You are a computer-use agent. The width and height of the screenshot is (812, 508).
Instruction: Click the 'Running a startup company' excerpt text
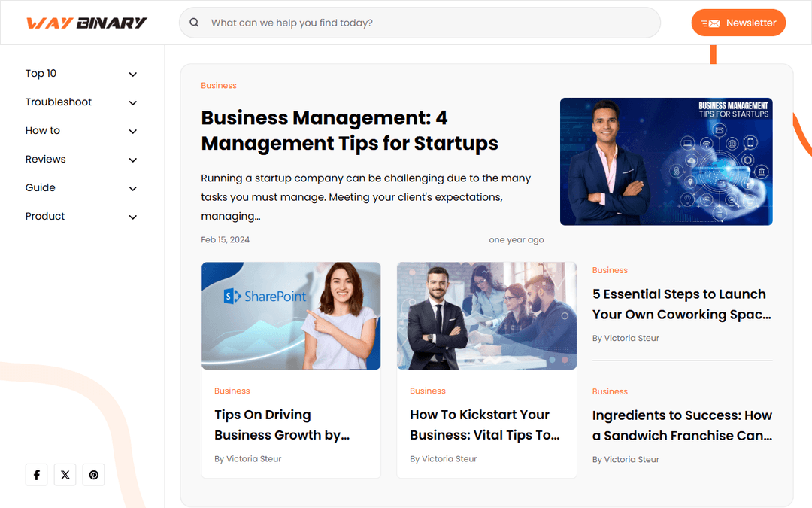tap(365, 197)
